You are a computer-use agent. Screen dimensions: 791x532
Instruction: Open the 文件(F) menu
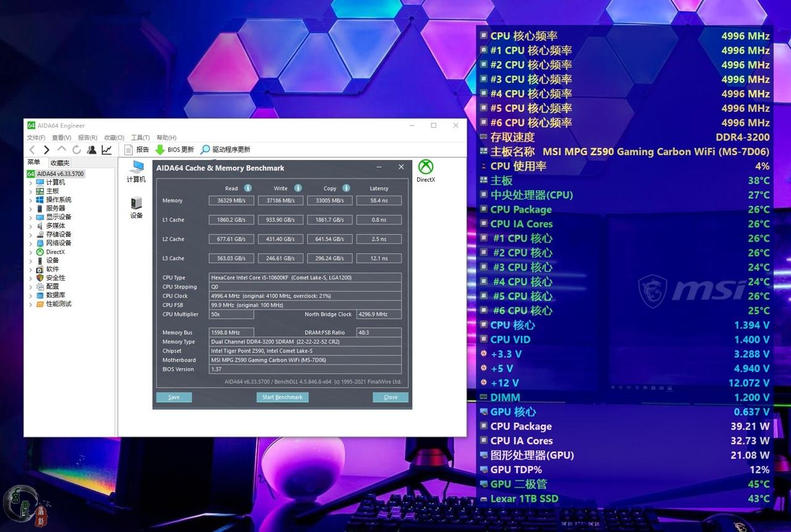pyautogui.click(x=36, y=138)
